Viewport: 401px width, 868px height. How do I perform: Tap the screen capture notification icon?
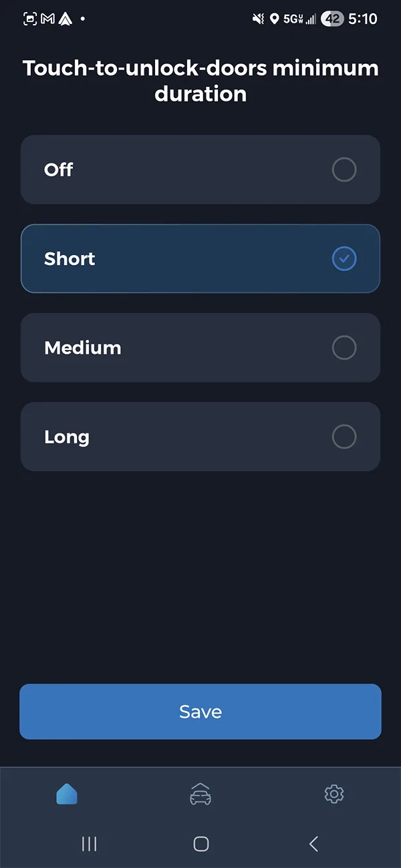(x=30, y=19)
